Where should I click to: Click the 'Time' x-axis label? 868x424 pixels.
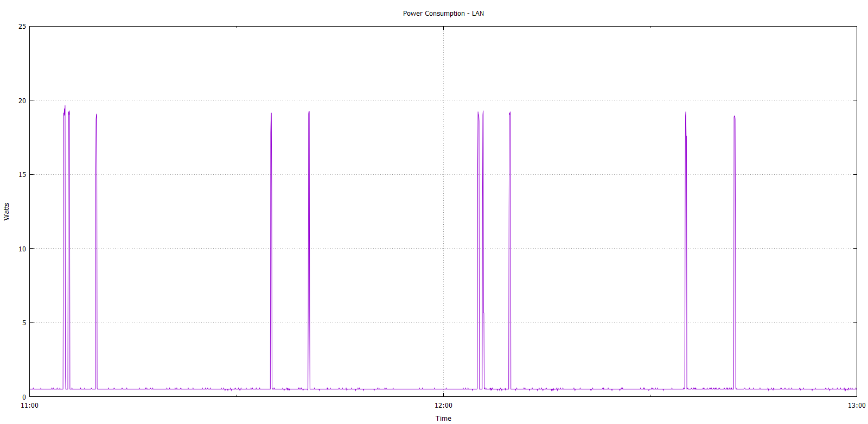(x=443, y=418)
